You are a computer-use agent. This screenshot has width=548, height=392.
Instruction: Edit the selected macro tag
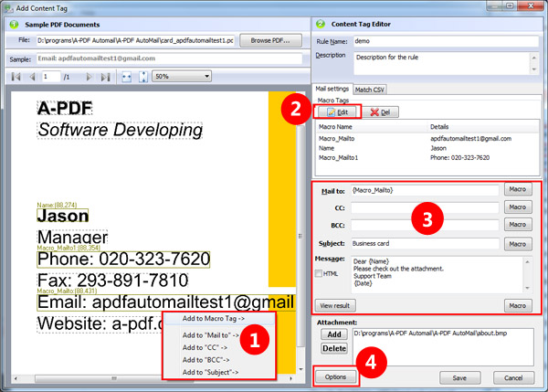(338, 111)
